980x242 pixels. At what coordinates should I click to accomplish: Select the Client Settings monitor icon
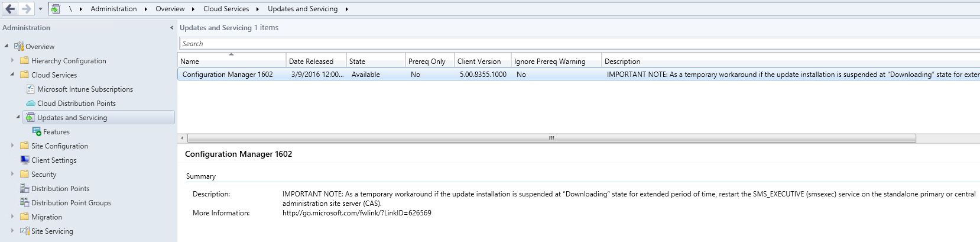point(25,160)
